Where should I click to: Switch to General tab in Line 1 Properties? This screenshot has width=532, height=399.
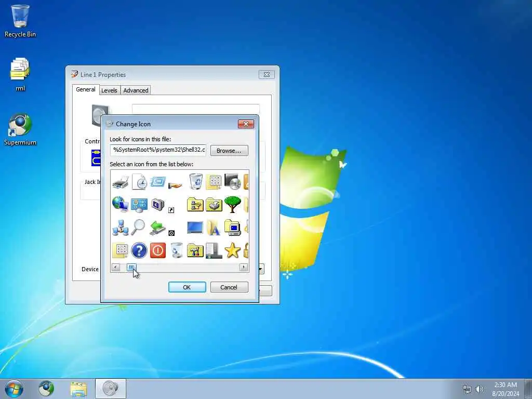click(x=86, y=89)
